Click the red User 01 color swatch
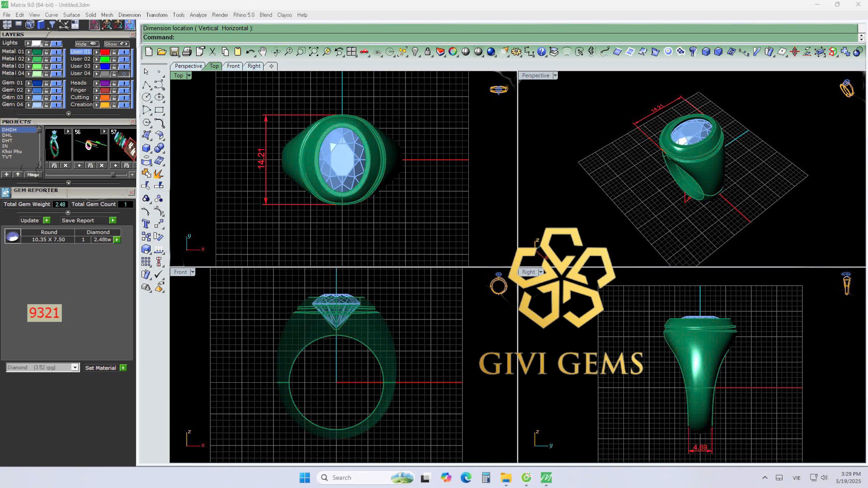 [105, 52]
